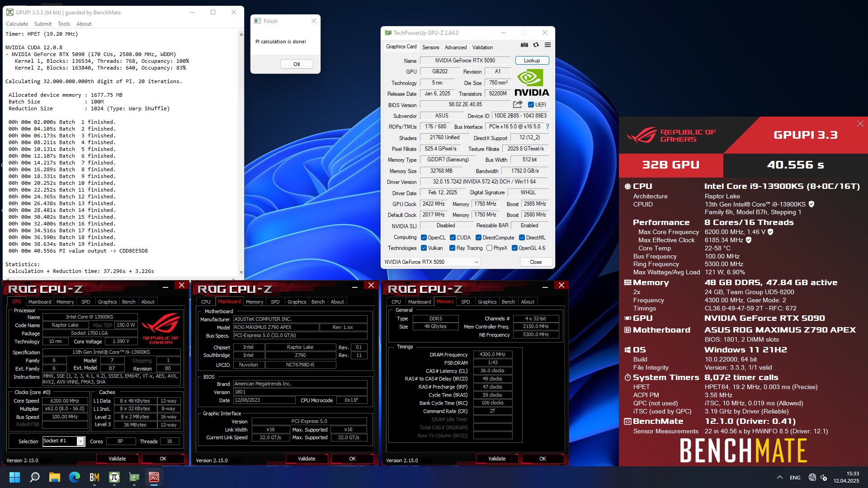Toggle the Vulkan checkbox
This screenshot has height=488, width=868.
(x=424, y=248)
